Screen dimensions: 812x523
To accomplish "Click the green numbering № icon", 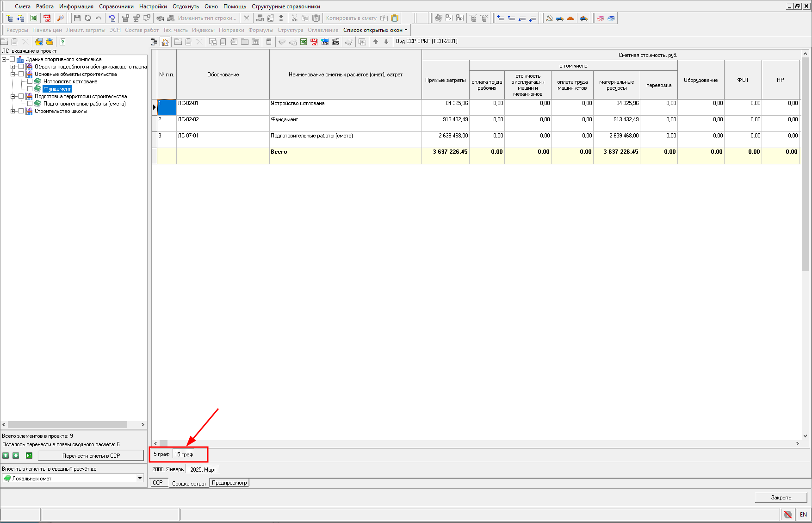I will tap(29, 455).
